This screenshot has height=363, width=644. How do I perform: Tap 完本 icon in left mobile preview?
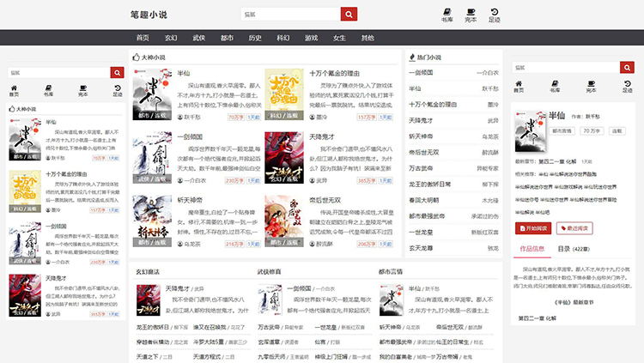[83, 91]
